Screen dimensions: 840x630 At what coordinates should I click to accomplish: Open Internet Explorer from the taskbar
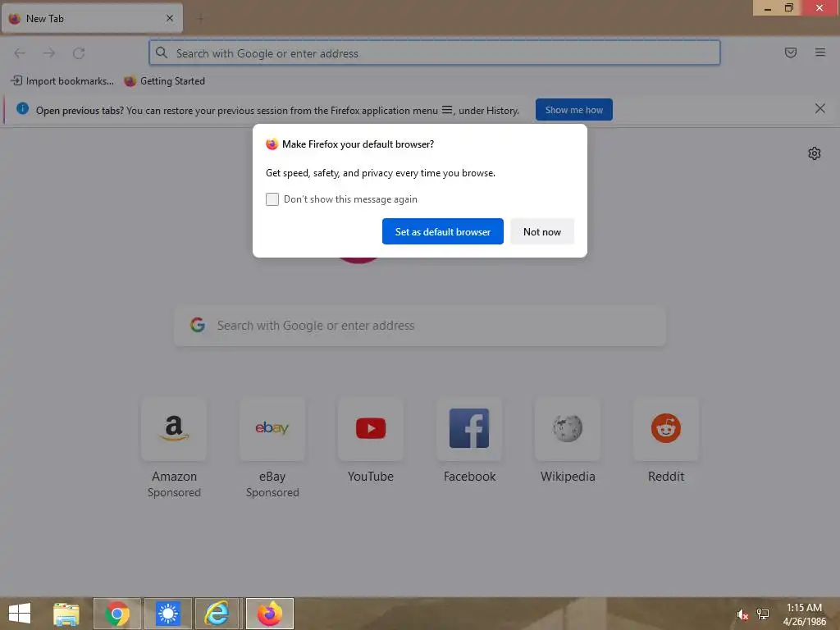tap(218, 614)
